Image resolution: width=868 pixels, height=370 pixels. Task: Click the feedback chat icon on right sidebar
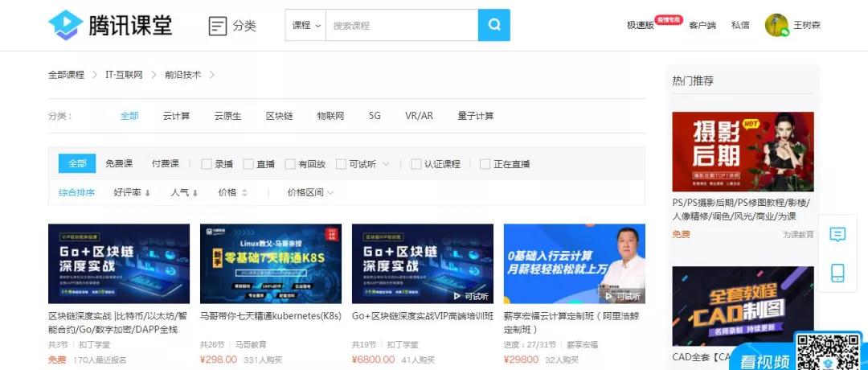pos(837,235)
